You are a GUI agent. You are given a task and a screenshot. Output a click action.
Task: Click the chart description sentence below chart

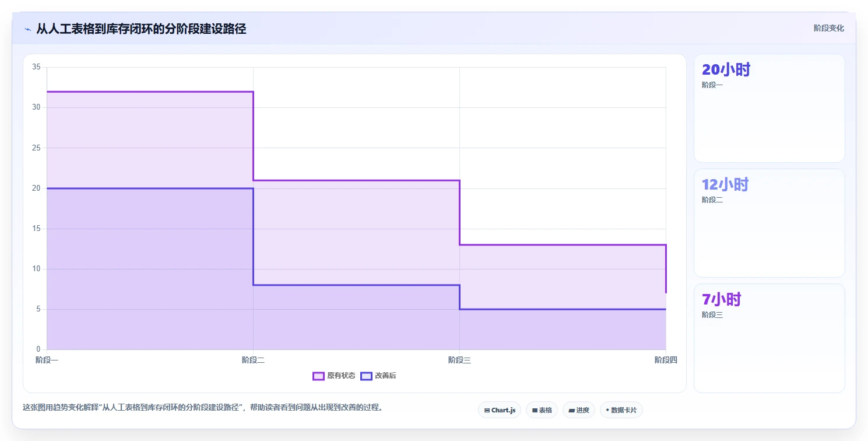(x=204, y=408)
